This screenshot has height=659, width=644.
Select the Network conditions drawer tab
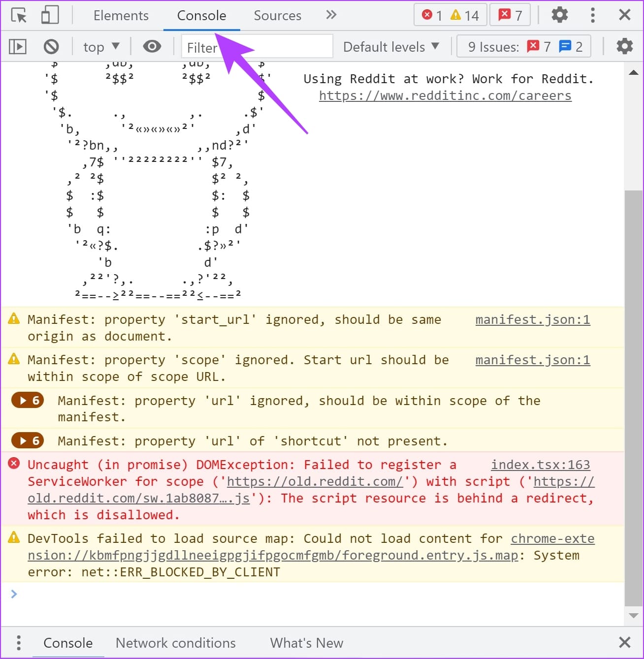[x=176, y=643]
